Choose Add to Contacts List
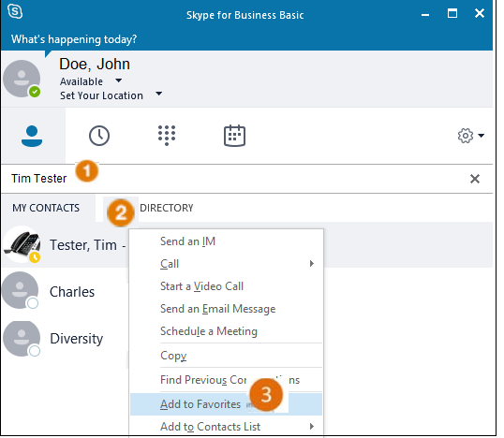This screenshot has width=504, height=438. tap(227, 427)
